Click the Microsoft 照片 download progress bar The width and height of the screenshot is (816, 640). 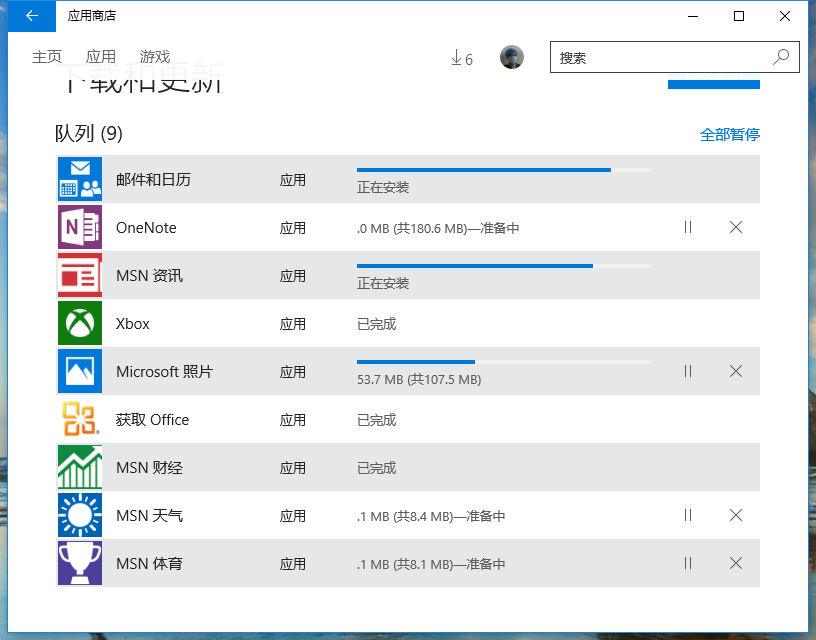[x=504, y=362]
